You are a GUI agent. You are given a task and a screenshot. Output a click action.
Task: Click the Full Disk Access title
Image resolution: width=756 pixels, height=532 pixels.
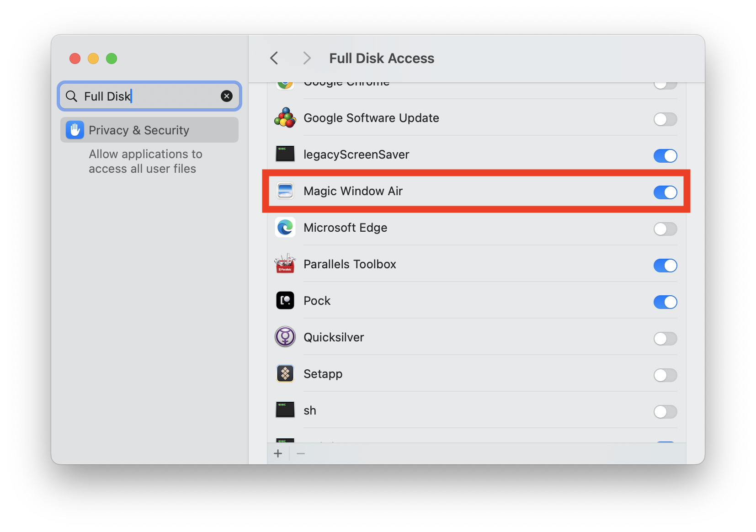pyautogui.click(x=382, y=59)
